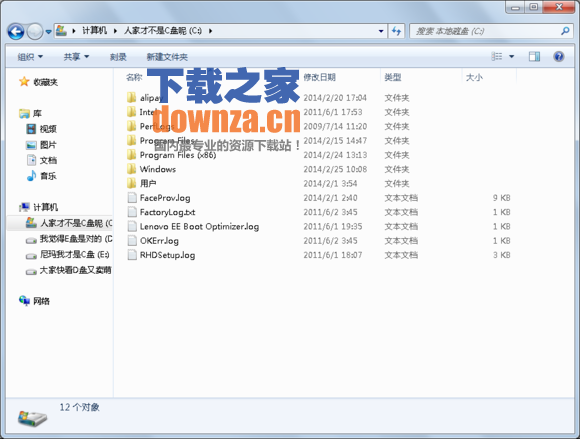The width and height of the screenshot is (580, 439).
Task: Click the change view icon
Action: [497, 56]
